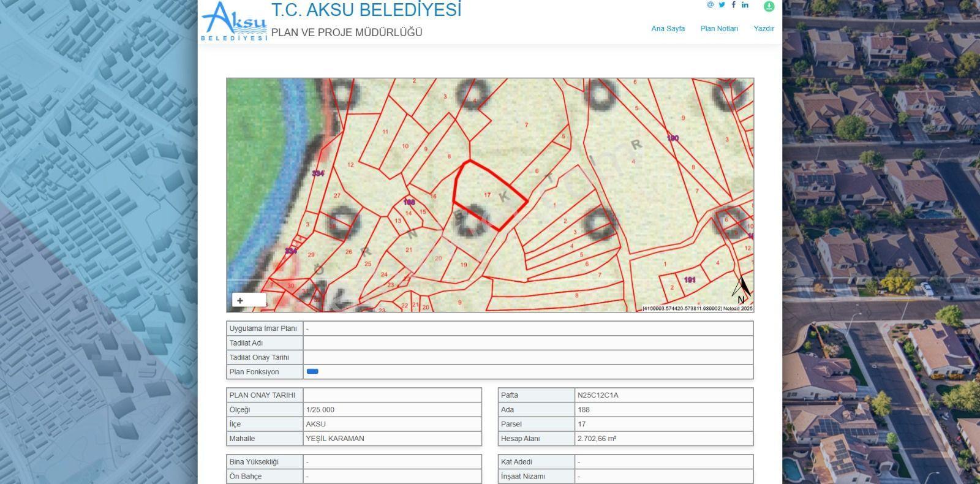Click the Kat Adedi label
The image size is (980, 484).
click(516, 462)
